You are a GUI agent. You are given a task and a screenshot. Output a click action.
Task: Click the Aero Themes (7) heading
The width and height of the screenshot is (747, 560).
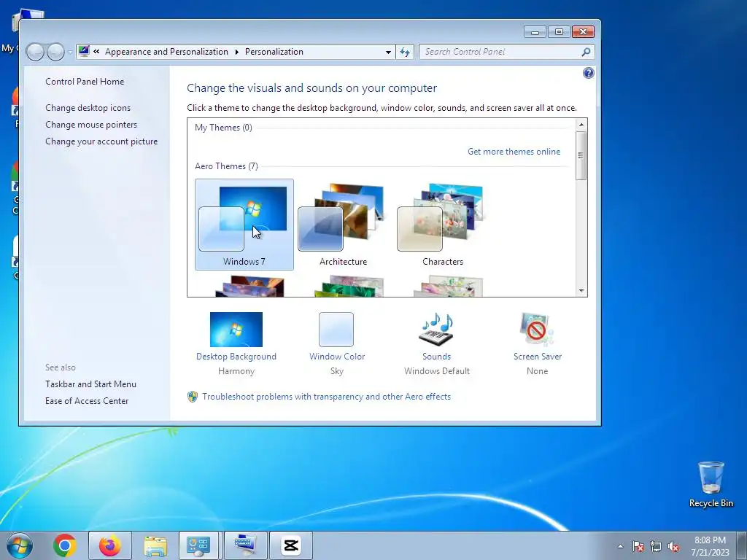pos(226,166)
